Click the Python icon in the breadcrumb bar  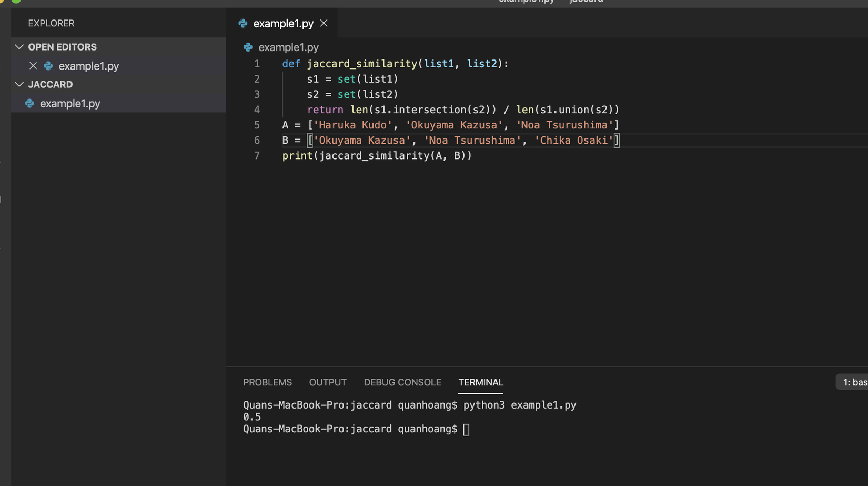248,47
